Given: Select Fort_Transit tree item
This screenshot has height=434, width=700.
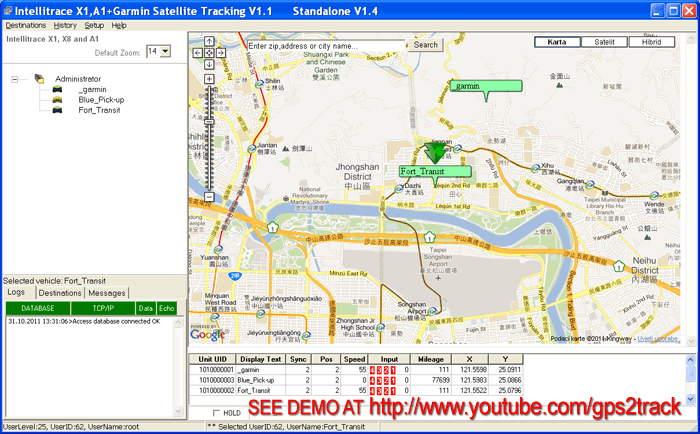Looking at the screenshot, I should tap(99, 110).
